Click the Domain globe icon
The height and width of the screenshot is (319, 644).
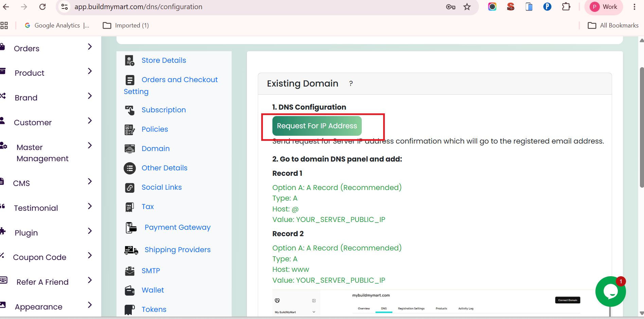[x=130, y=149]
